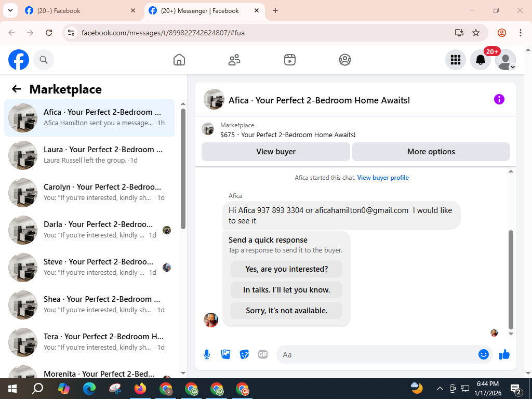The width and height of the screenshot is (532, 399).
Task: Send 'In talks. I'll let you know.' response
Action: click(286, 290)
